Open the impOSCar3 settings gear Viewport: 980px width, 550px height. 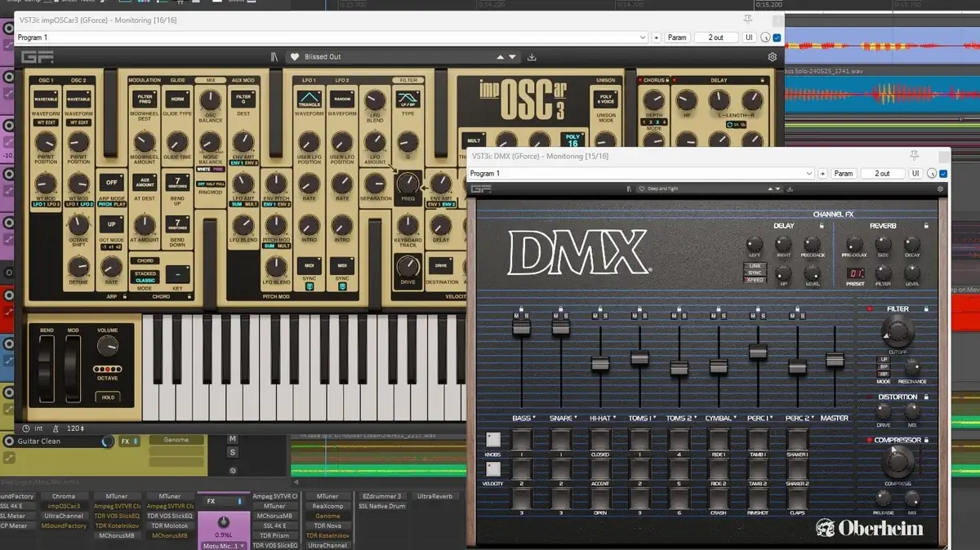tap(771, 56)
